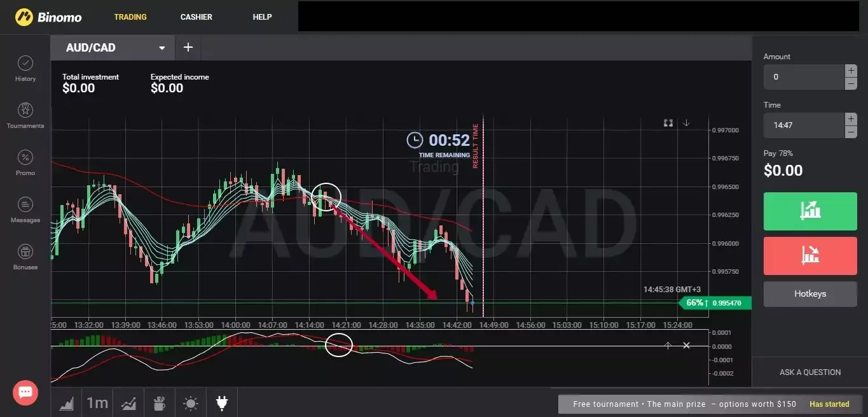Click the Binomo logo
This screenshot has height=417, width=868.
[48, 17]
